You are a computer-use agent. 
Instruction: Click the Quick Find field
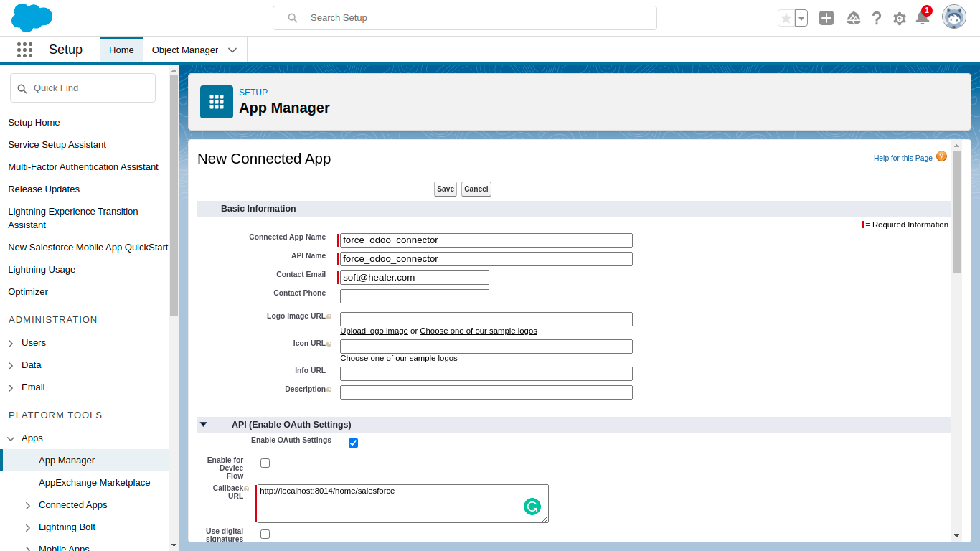point(83,88)
